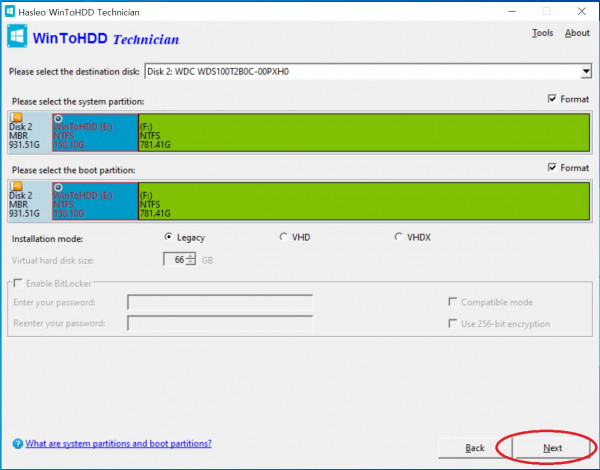600x470 pixels.
Task: Open the About menu
Action: [x=577, y=33]
